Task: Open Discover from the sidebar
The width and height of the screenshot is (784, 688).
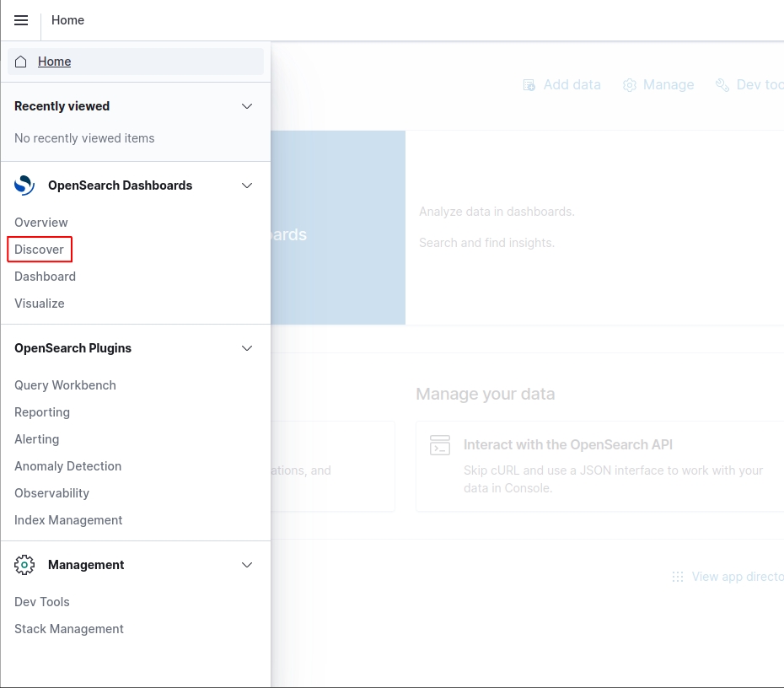Action: coord(40,250)
